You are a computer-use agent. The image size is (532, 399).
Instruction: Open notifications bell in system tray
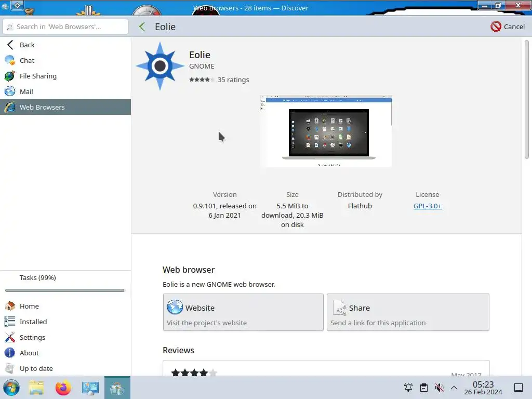[x=408, y=388]
